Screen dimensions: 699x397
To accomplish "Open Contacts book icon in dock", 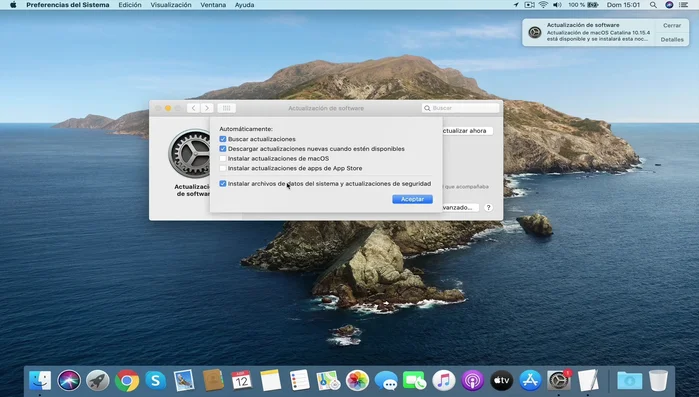I will [213, 381].
